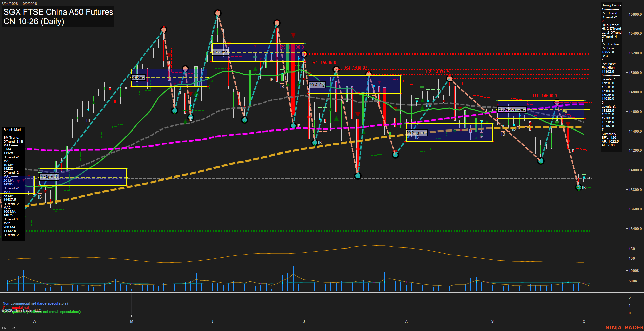Click the AR: 1022.5 summary value
644x331 pixels.
click(610, 142)
